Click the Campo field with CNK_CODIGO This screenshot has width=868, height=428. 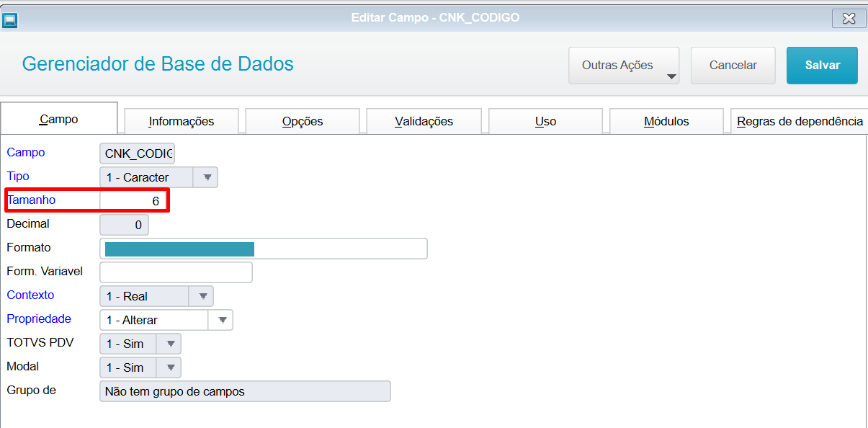[137, 153]
